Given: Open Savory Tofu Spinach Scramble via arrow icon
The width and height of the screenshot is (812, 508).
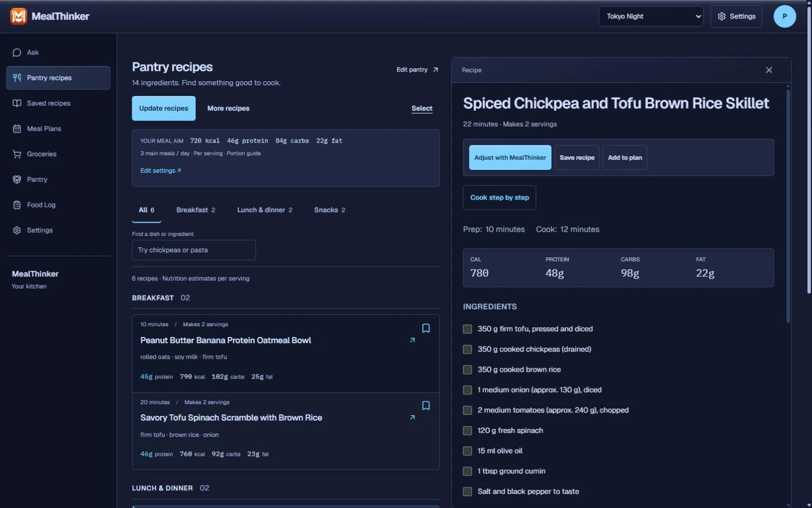Looking at the screenshot, I should [x=412, y=417].
